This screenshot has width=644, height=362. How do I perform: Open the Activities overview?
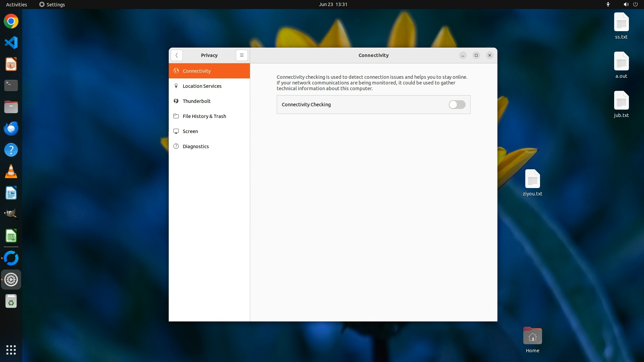(x=16, y=4)
